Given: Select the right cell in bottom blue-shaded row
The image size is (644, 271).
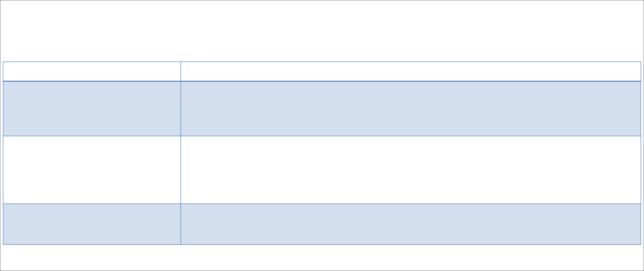Looking at the screenshot, I should pyautogui.click(x=410, y=224).
